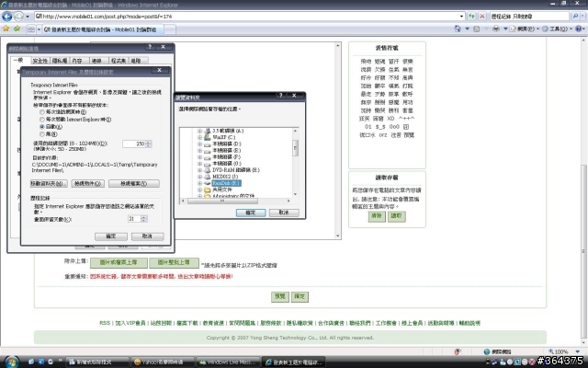Refresh the page with green arrows icon

[x=471, y=17]
